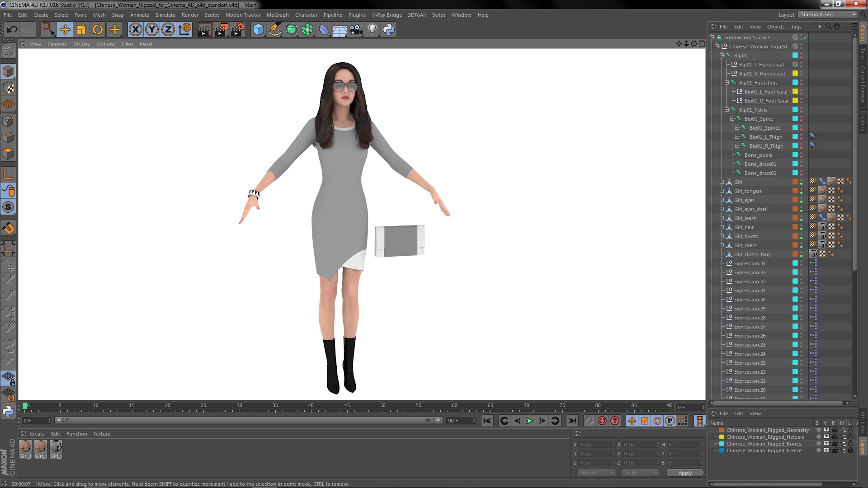
Task: Toggle visibility of Chinese_Woman_Rigged_Geometry layer
Action: coord(826,430)
